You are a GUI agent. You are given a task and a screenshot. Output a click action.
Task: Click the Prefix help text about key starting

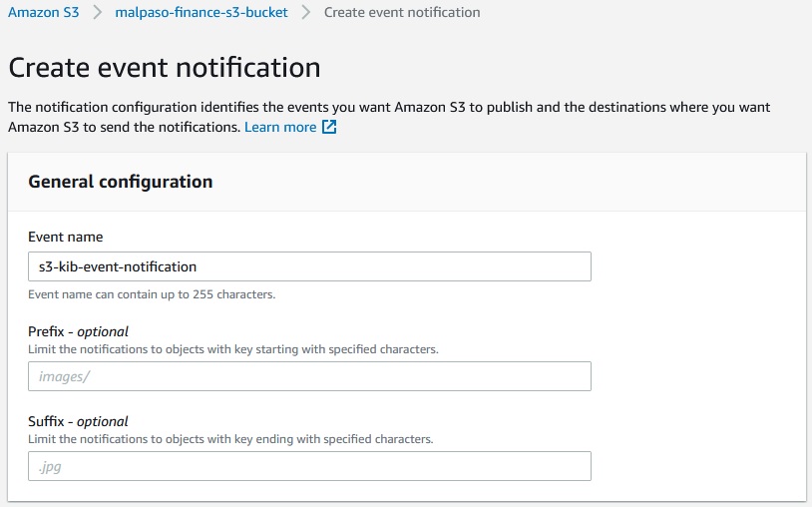(233, 349)
